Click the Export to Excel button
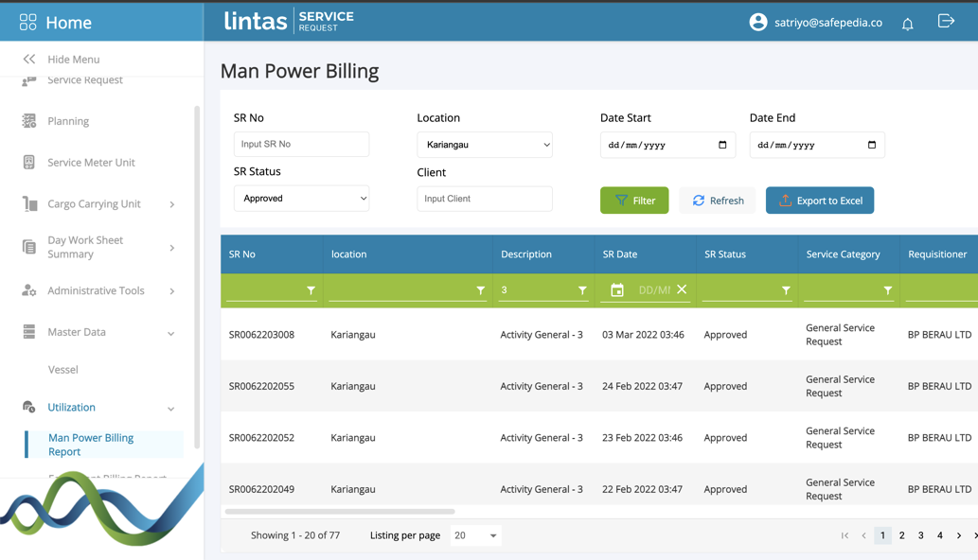The width and height of the screenshot is (978, 560). 820,201
